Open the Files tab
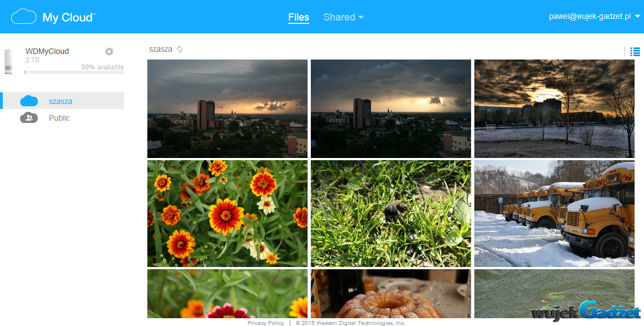Screen dimensions: 644x326 [x=299, y=17]
